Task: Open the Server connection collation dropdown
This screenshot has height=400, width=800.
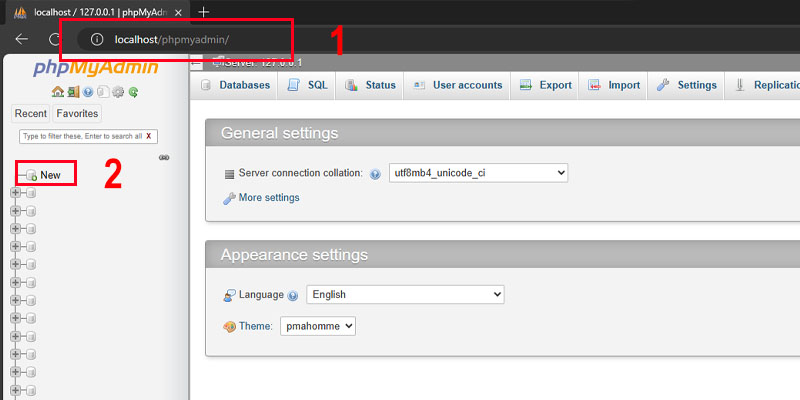Action: pyautogui.click(x=478, y=173)
